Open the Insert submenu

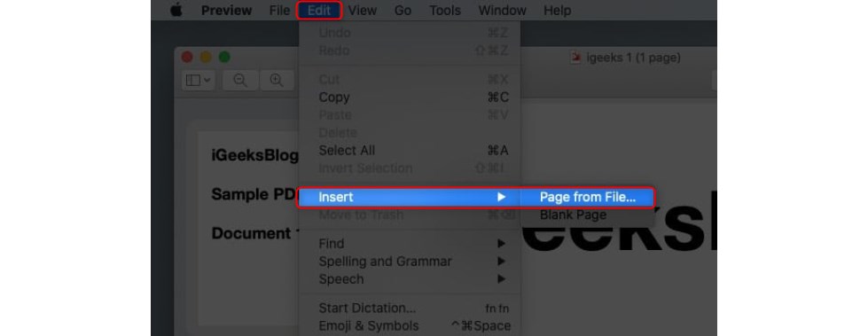(410, 197)
